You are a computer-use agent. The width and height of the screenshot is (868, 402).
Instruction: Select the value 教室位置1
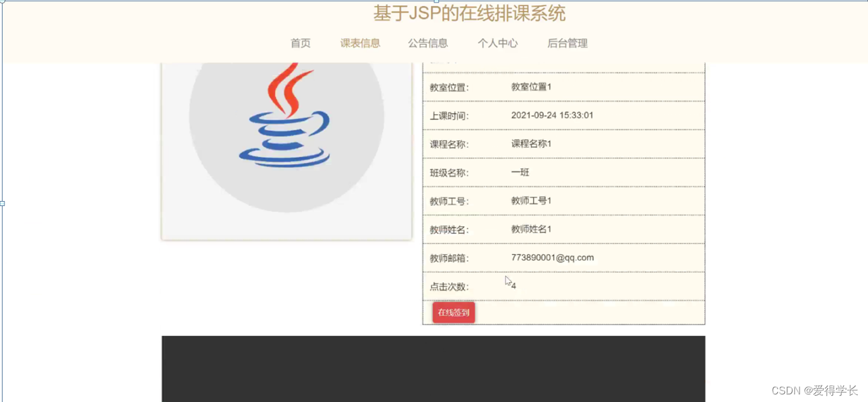tap(531, 87)
